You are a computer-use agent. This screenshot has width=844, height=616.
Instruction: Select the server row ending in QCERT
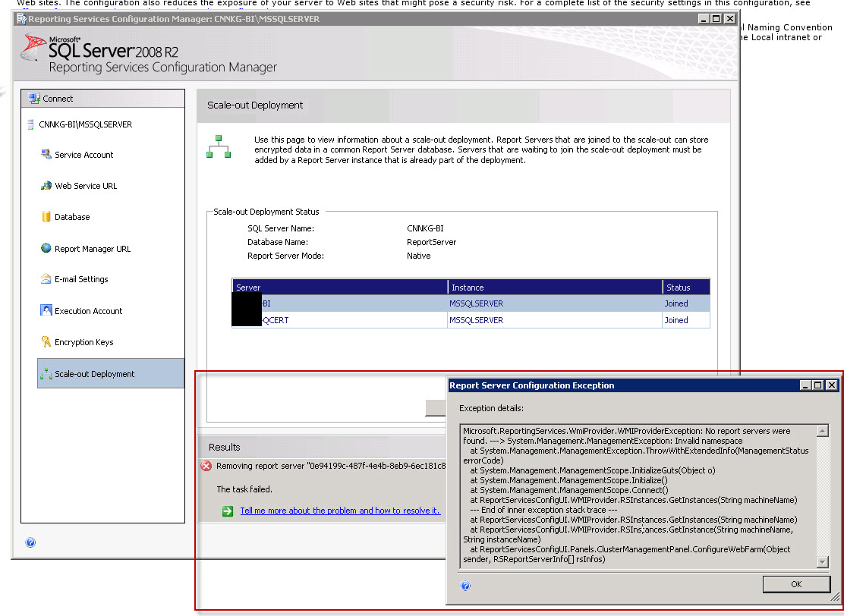coord(471,320)
